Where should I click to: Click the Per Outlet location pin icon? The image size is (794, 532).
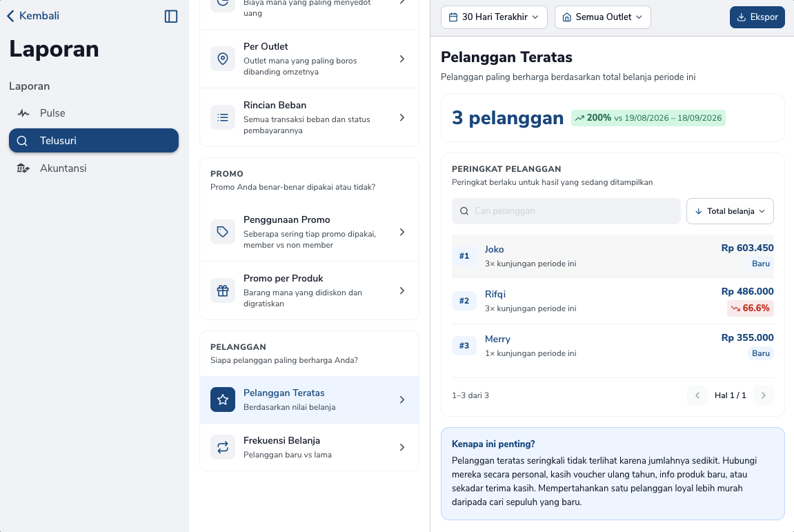click(223, 59)
